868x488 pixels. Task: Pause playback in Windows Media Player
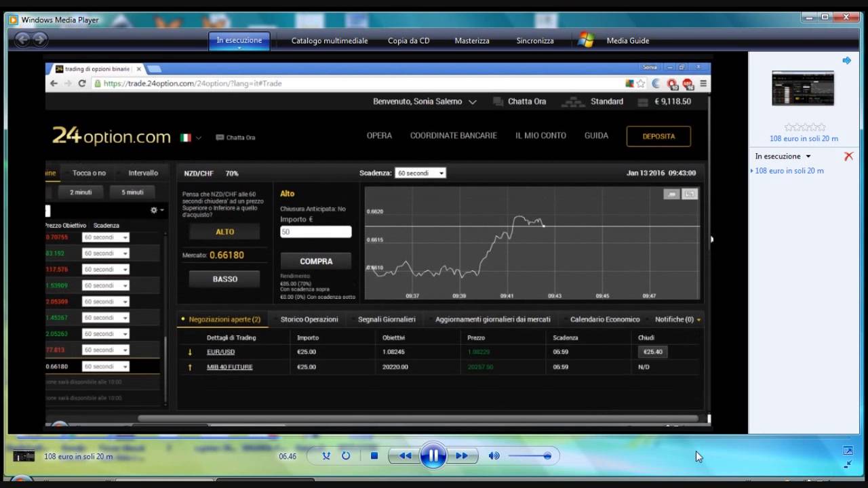tap(433, 455)
